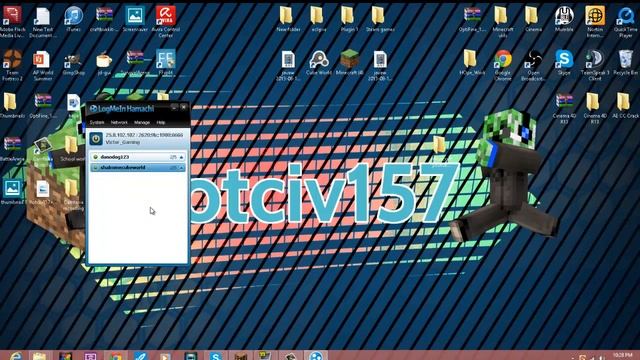Select the School work folder
The height and width of the screenshot is (360, 640).
click(73, 149)
